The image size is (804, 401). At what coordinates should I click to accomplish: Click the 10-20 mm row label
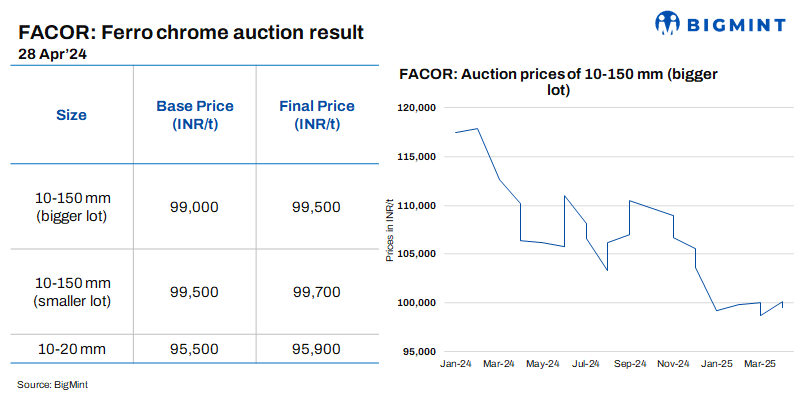point(70,348)
